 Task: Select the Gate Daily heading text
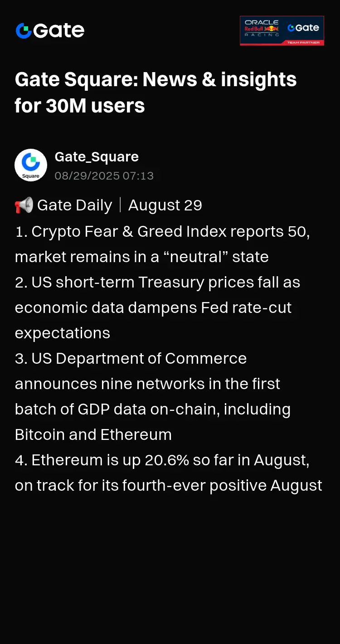75,205
